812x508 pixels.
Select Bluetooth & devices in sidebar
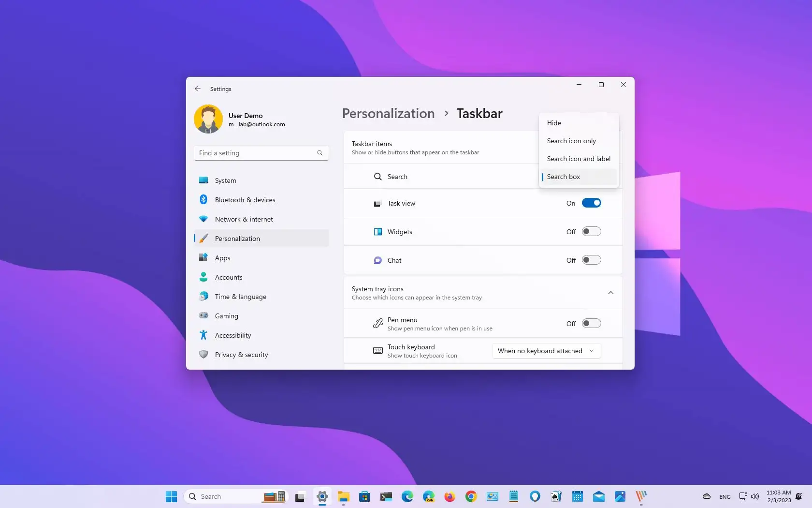point(245,199)
